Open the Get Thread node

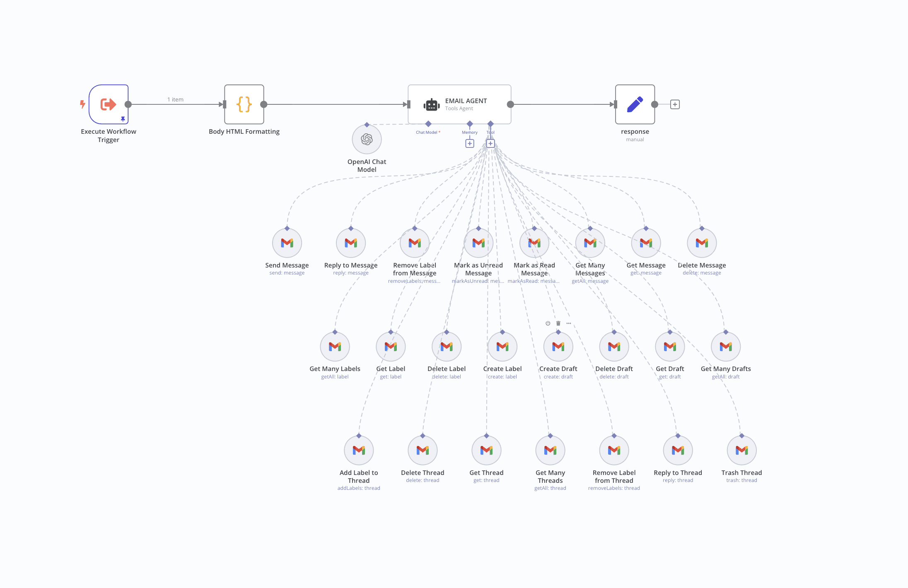coord(486,450)
